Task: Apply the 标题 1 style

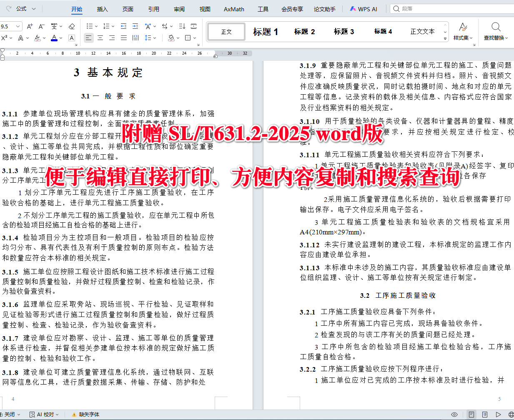Action: 266,32
